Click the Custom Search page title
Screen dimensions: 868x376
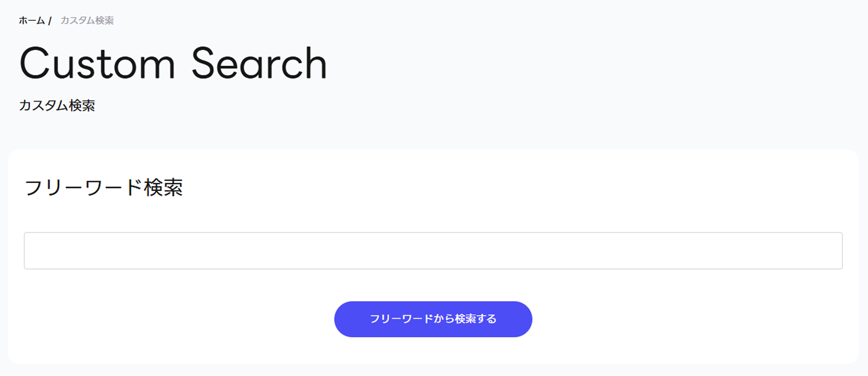pos(173,64)
